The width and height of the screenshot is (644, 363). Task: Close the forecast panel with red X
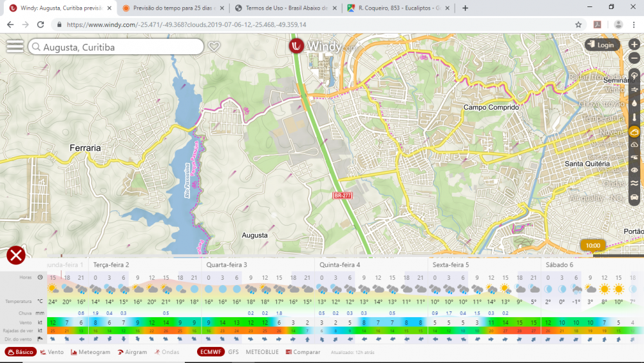[x=15, y=255]
